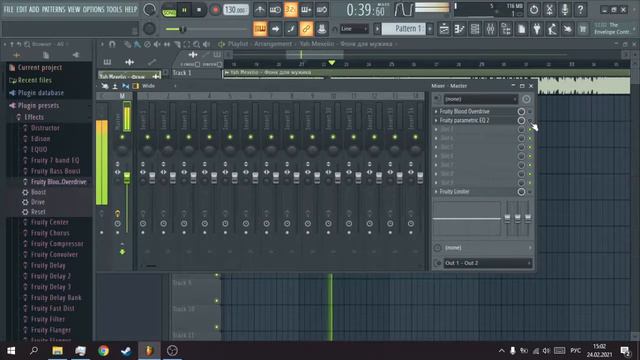Screen dimensions: 640x360
Task: Open the TOOLS menu
Action: click(114, 9)
